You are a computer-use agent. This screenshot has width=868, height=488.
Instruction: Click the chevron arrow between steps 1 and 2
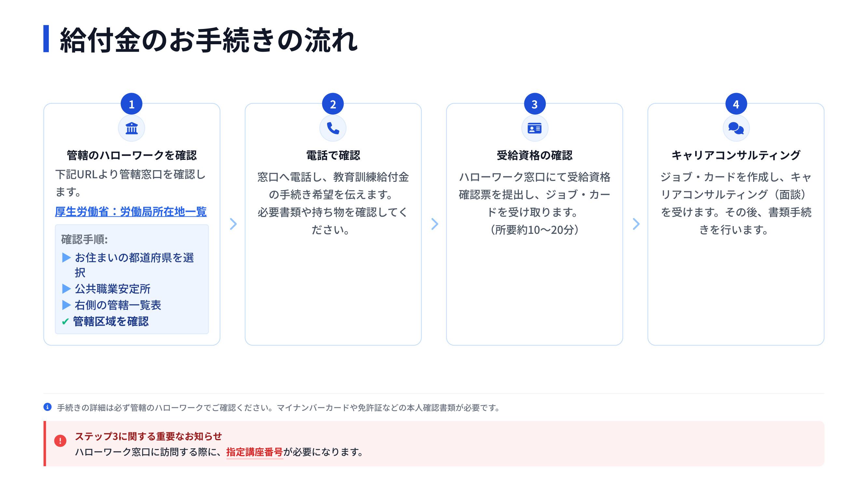pos(233,224)
